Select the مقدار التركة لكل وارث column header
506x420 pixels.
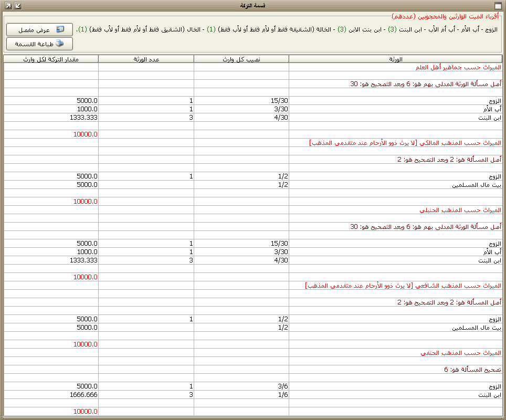[x=51, y=59]
